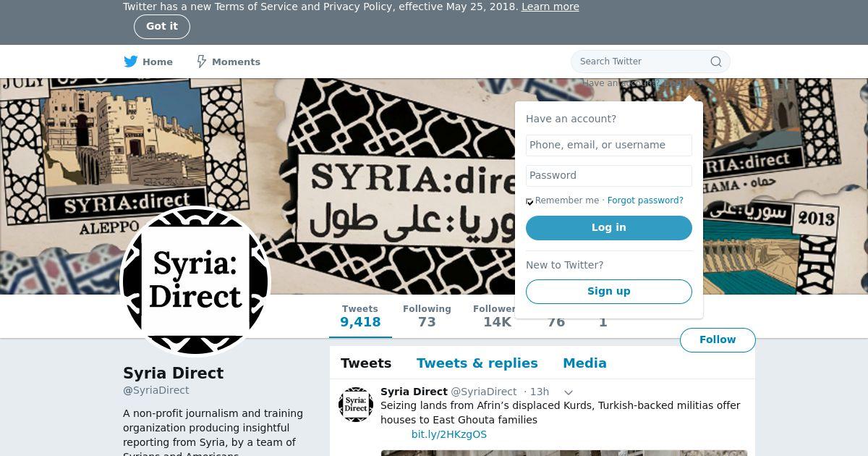Focus the Password field

point(609,175)
